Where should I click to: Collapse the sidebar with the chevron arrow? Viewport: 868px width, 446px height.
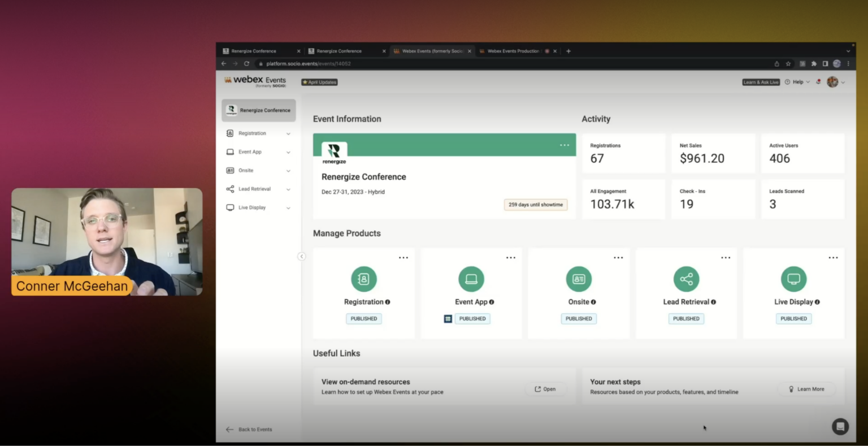pyautogui.click(x=302, y=256)
